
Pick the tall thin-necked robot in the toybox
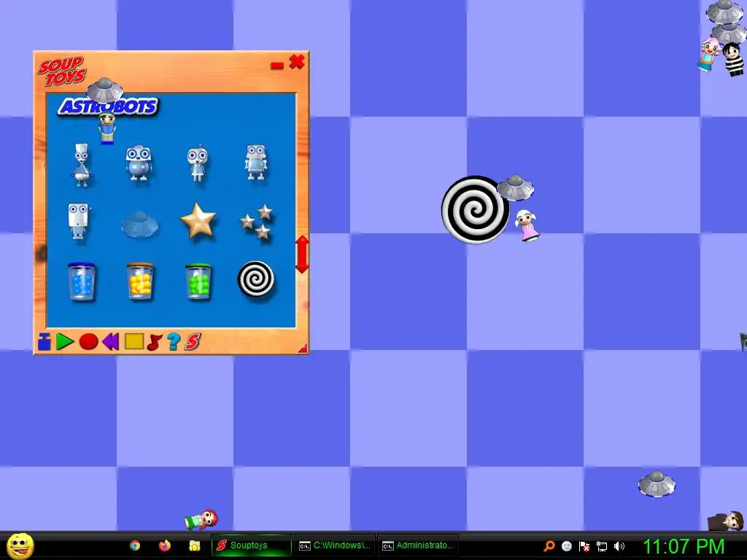coord(82,165)
